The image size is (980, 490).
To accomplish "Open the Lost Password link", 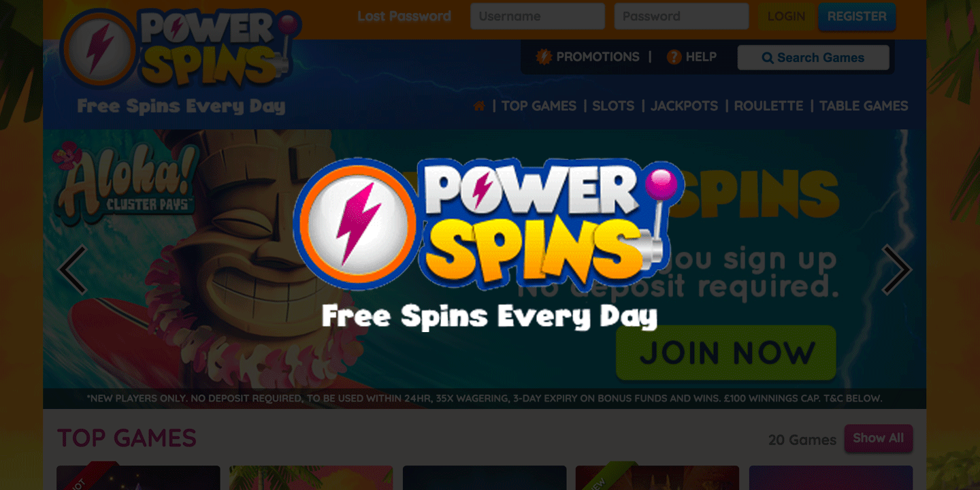I will point(404,16).
